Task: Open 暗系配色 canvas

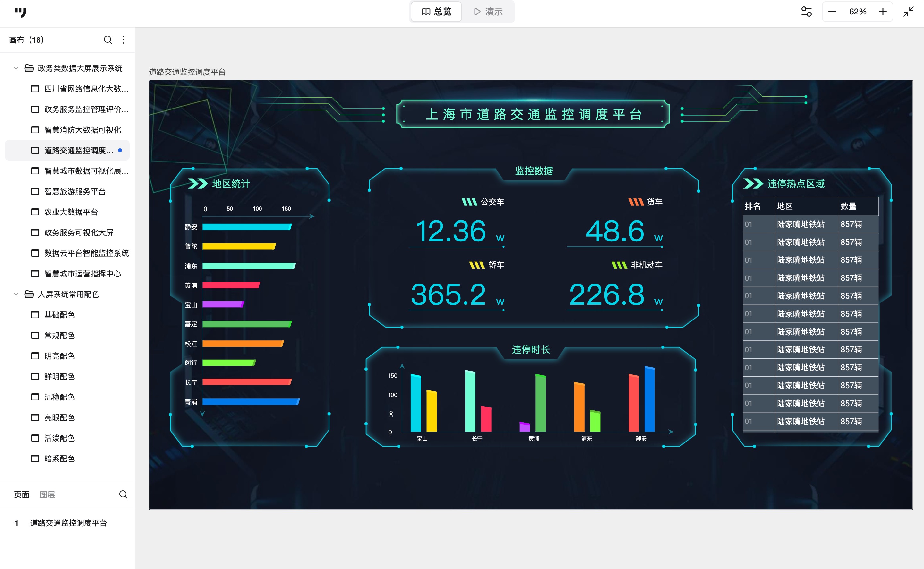Action: click(68, 459)
